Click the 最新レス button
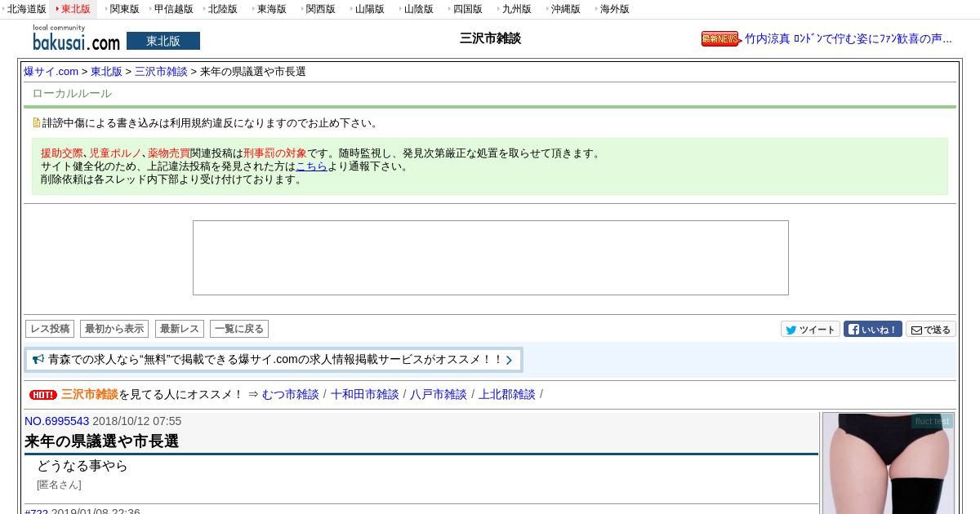 click(180, 329)
